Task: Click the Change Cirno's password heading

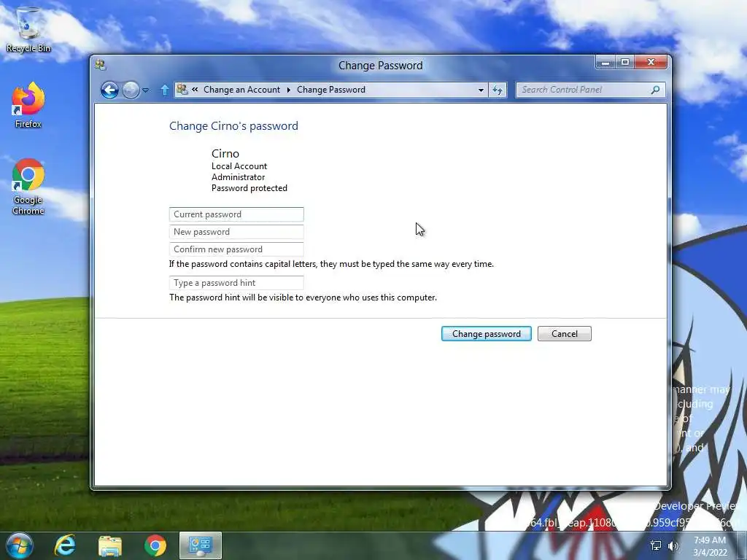Action: (x=233, y=125)
